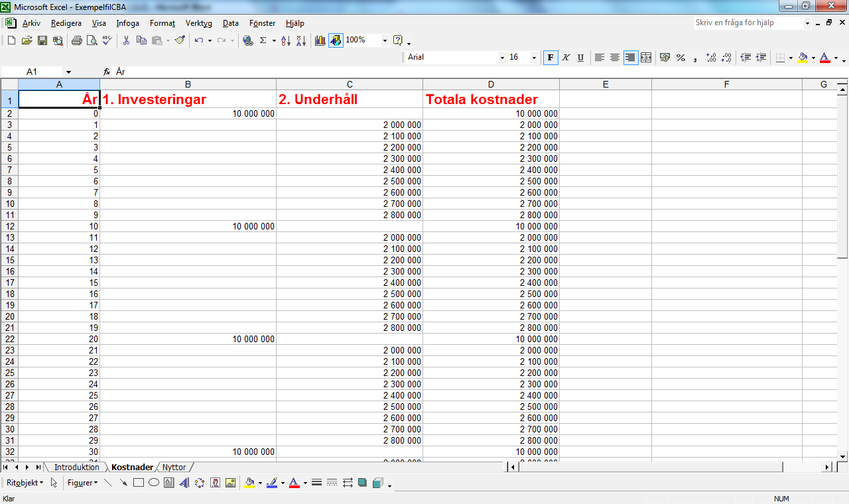This screenshot has height=504, width=849.
Task: Open the Figurer shapes dropdown
Action: (x=82, y=483)
